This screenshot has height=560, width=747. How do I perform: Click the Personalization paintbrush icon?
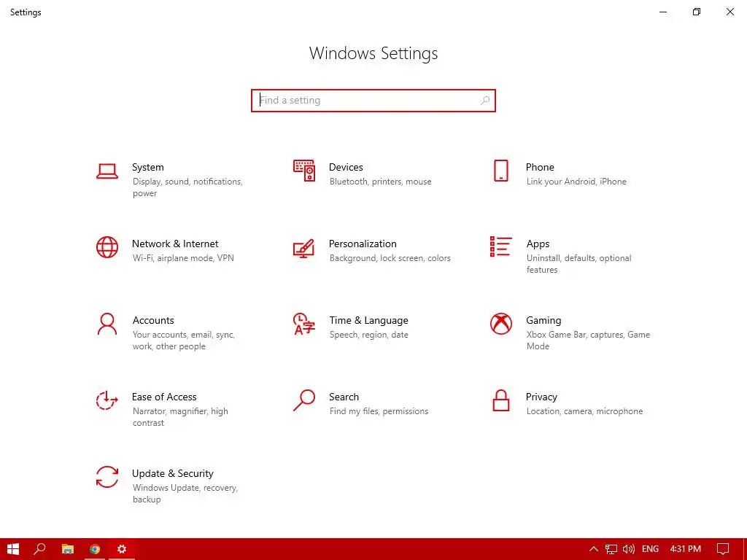click(x=304, y=248)
